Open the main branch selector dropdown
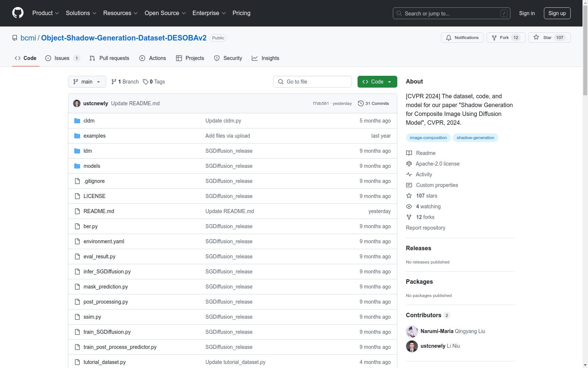 [87, 82]
